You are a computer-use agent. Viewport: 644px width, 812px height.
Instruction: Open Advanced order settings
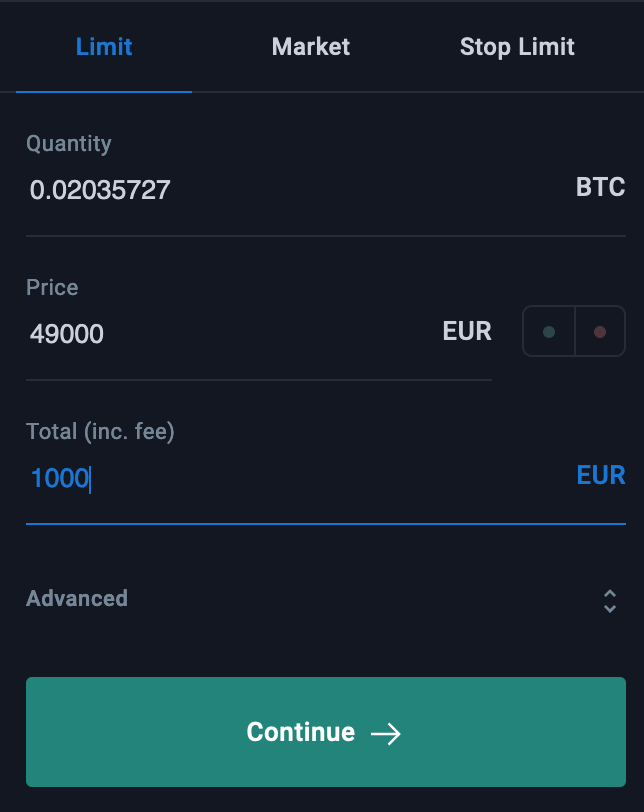(x=77, y=599)
